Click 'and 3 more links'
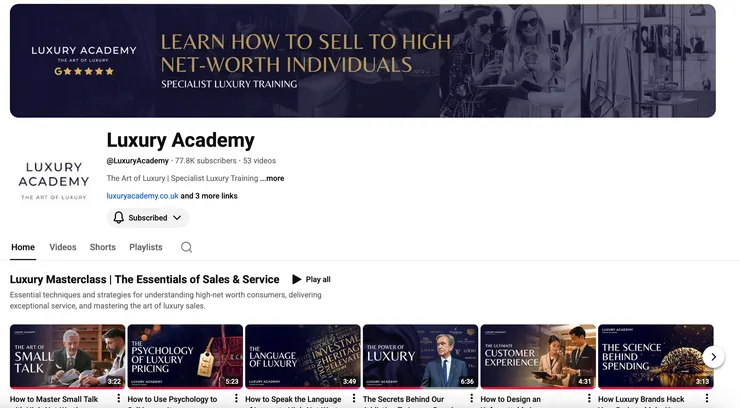740x408 pixels. pos(209,196)
